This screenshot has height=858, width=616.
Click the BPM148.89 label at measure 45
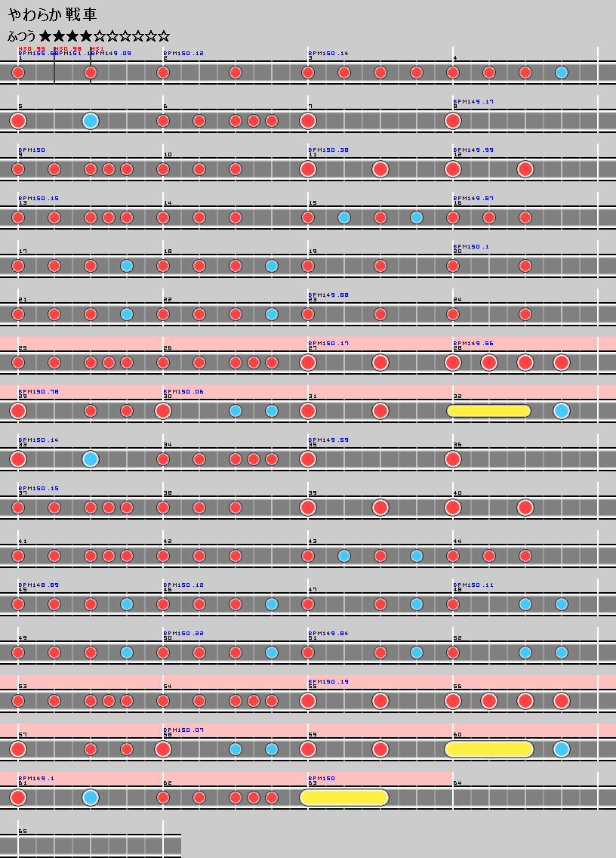38,585
